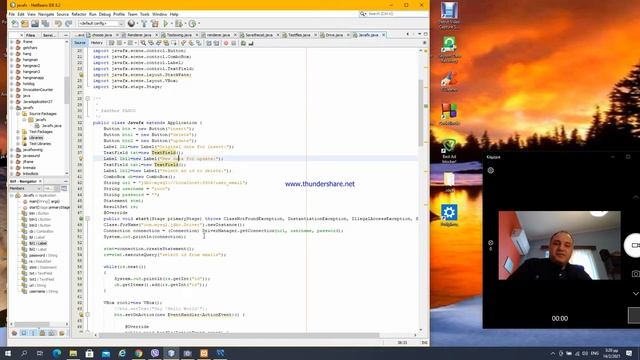
Task: Expand the Libraries node in javafx project
Action: tap(18, 138)
